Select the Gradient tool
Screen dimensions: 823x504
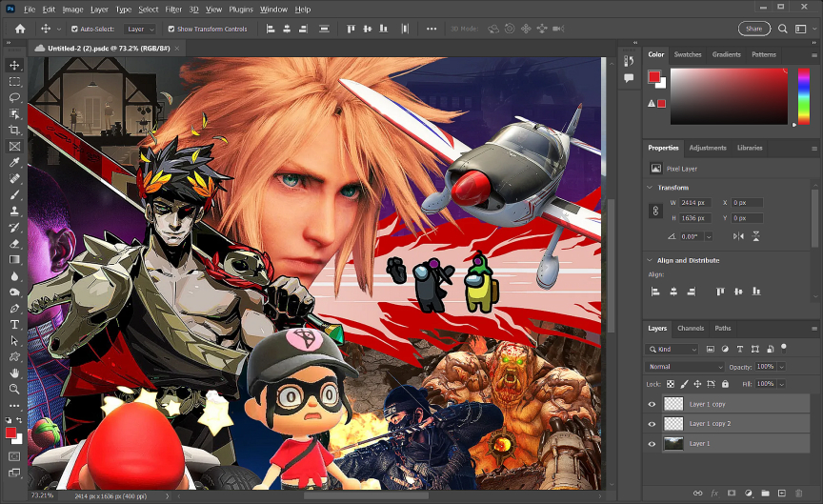point(14,260)
